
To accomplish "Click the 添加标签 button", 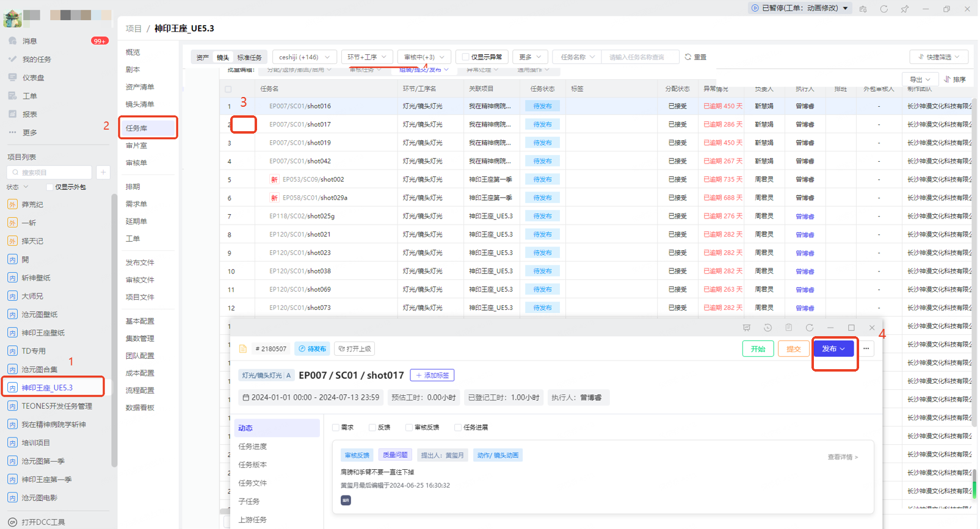I will (x=432, y=375).
